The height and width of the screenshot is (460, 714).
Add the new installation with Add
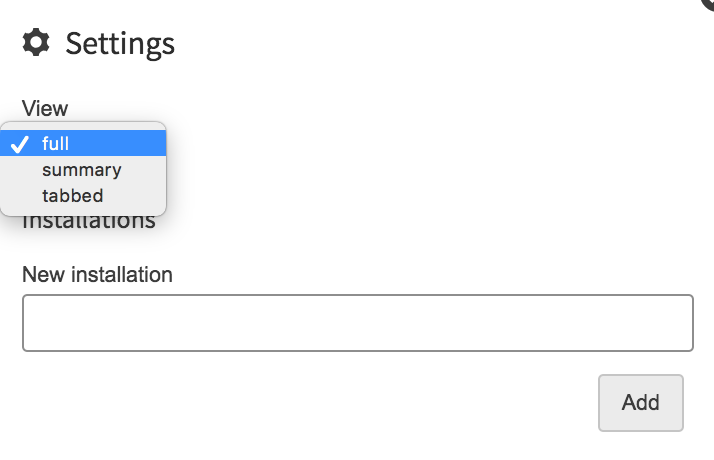[641, 403]
